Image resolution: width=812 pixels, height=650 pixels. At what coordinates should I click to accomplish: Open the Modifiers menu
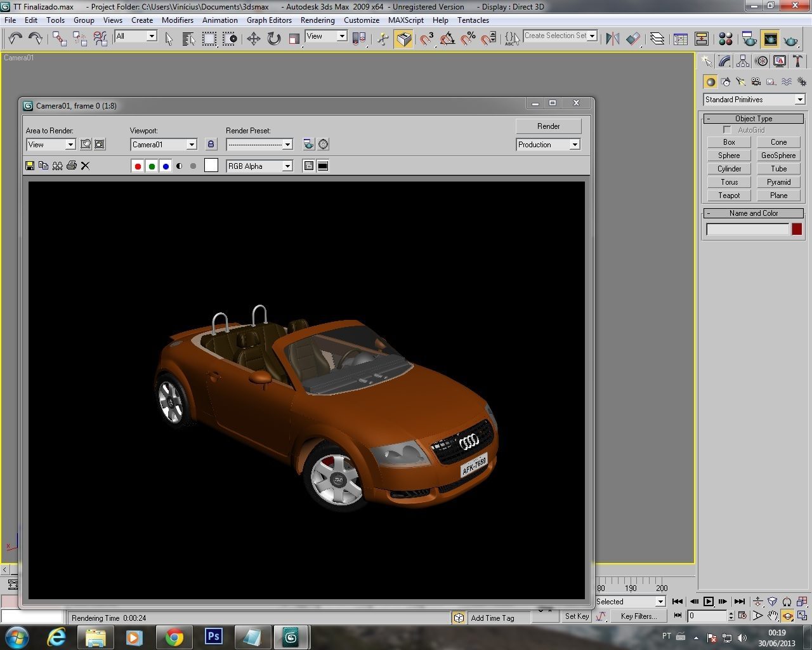(x=178, y=20)
